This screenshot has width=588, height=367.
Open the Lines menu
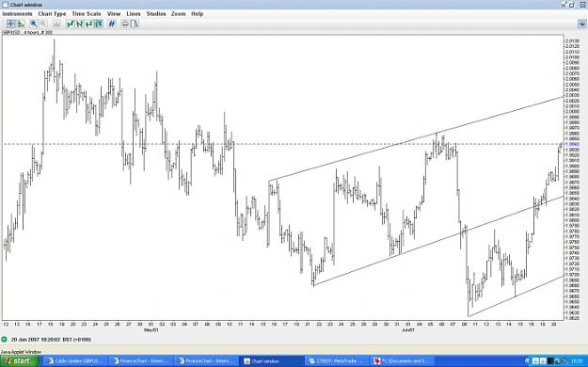click(x=134, y=13)
